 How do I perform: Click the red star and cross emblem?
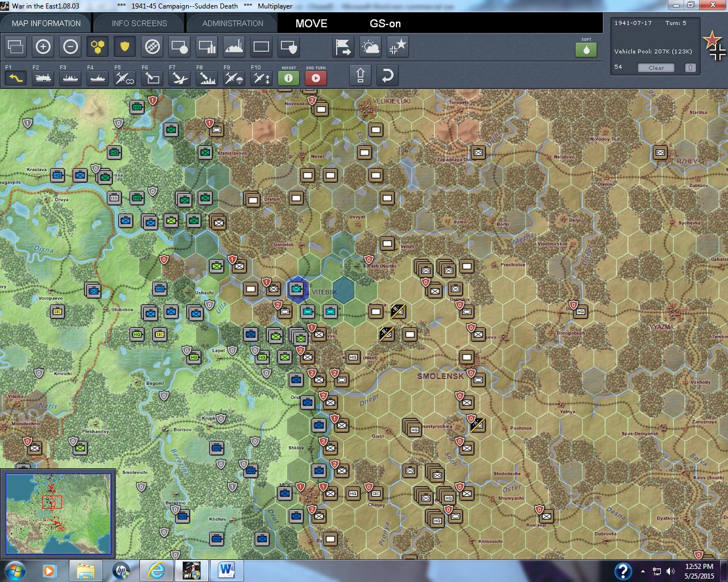[715, 47]
